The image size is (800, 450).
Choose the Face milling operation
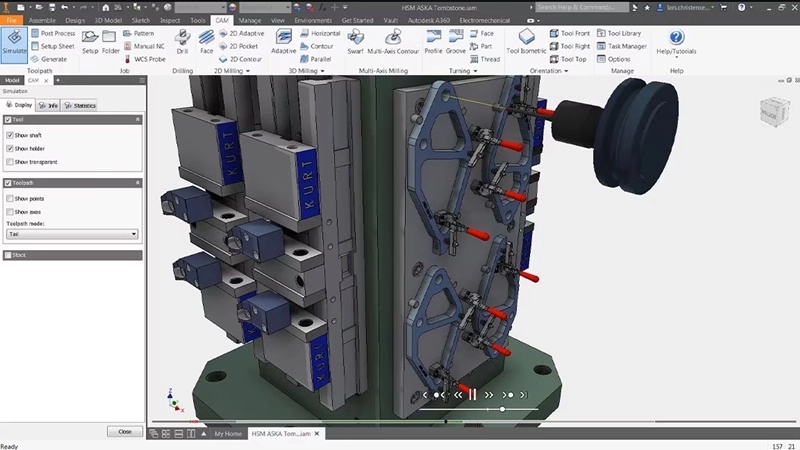click(x=207, y=42)
